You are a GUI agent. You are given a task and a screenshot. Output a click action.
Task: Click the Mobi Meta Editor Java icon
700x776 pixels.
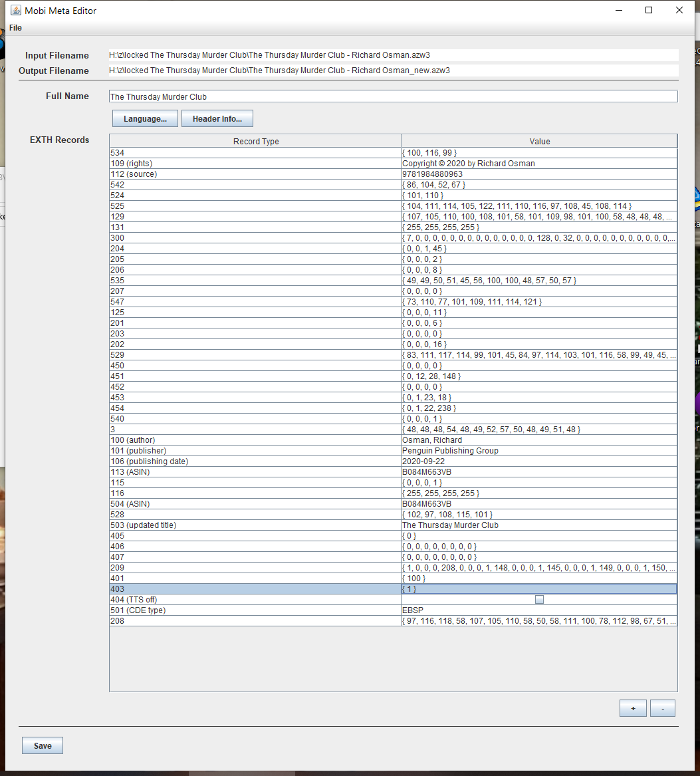tap(16, 11)
